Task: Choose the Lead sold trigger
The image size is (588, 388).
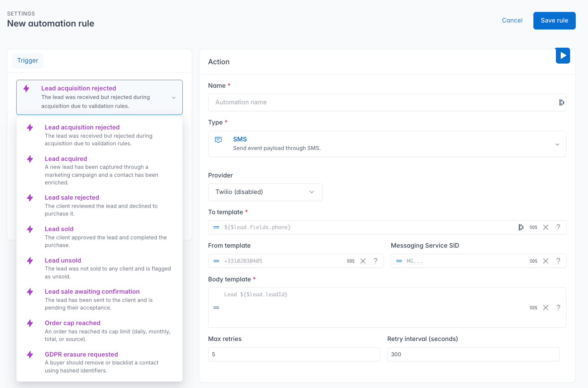Action: [99, 237]
